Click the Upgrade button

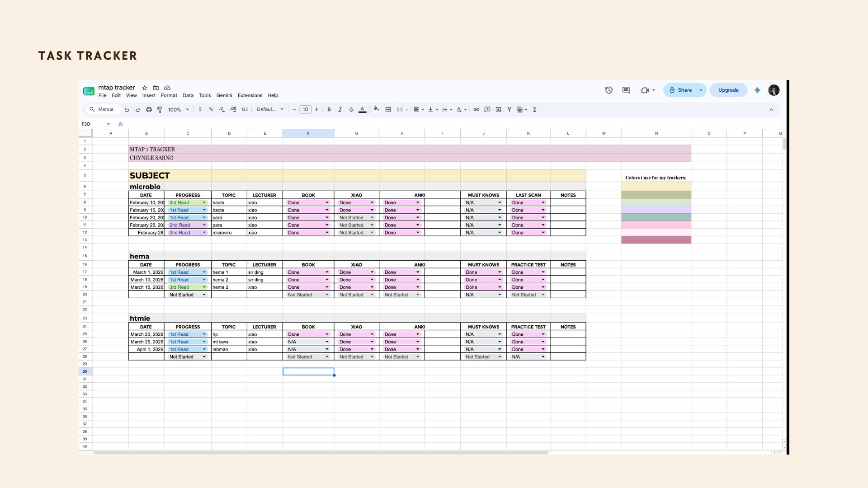[728, 90]
